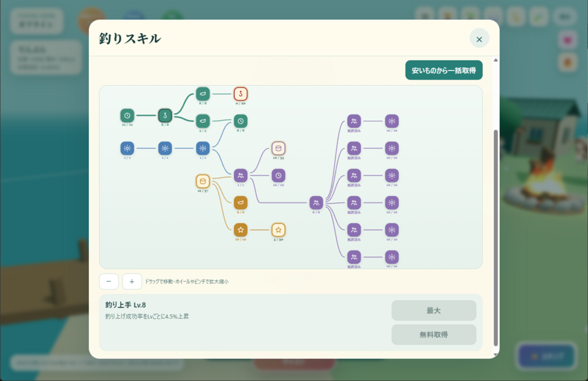This screenshot has height=381, width=588.
Task: Click the 安いものから一括取得 button
Action: click(x=444, y=70)
